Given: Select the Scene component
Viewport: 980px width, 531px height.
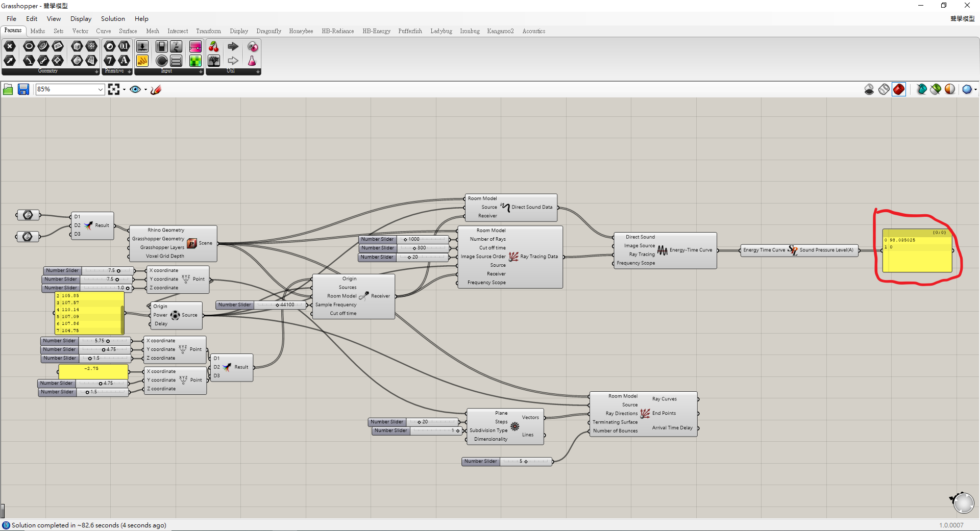Looking at the screenshot, I should click(173, 243).
